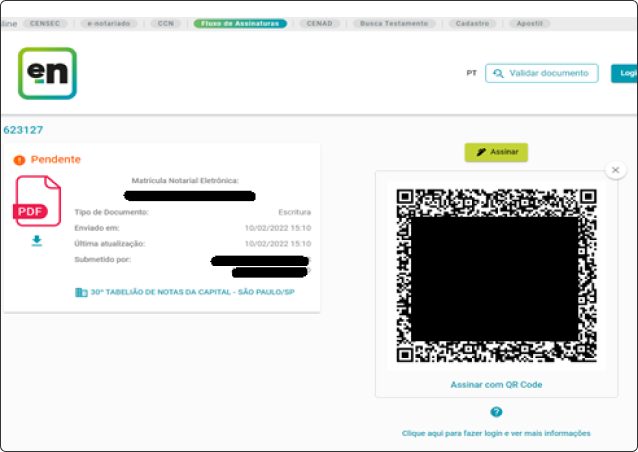The height and width of the screenshot is (452, 638).
Task: Click the Login button
Action: 626,73
